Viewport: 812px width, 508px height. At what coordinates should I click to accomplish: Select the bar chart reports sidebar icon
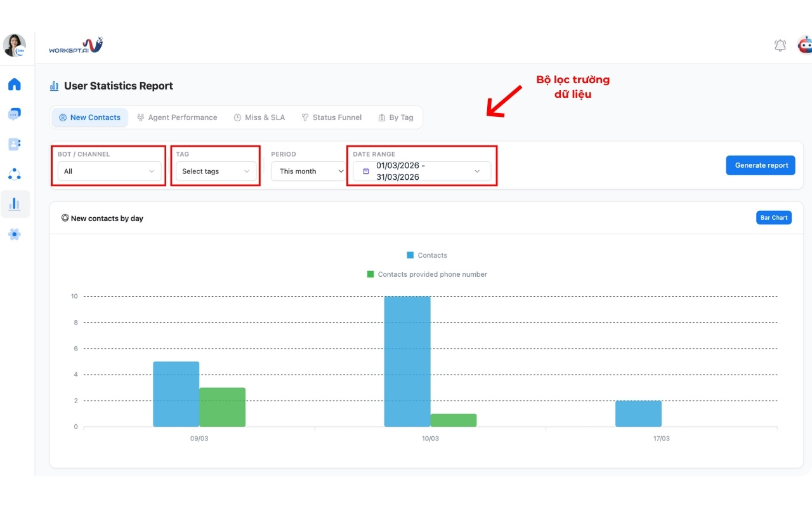coord(15,204)
